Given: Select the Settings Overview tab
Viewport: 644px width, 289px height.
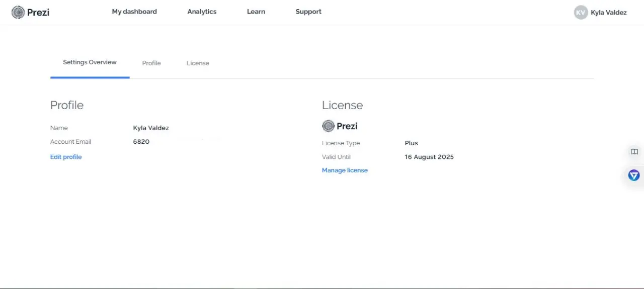Looking at the screenshot, I should tap(90, 62).
